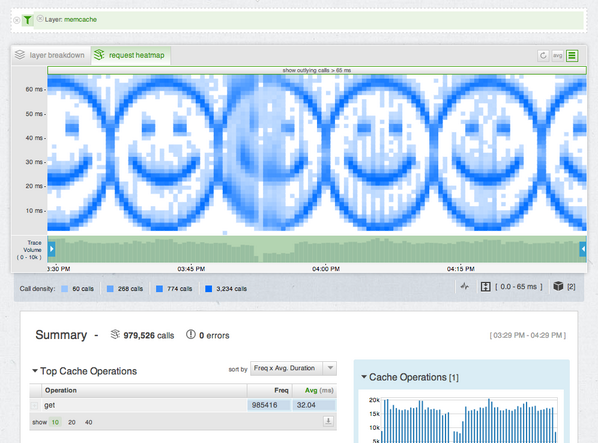Click the 03:29 PM - 04:29 PM time range
The height and width of the screenshot is (443, 598).
point(528,335)
